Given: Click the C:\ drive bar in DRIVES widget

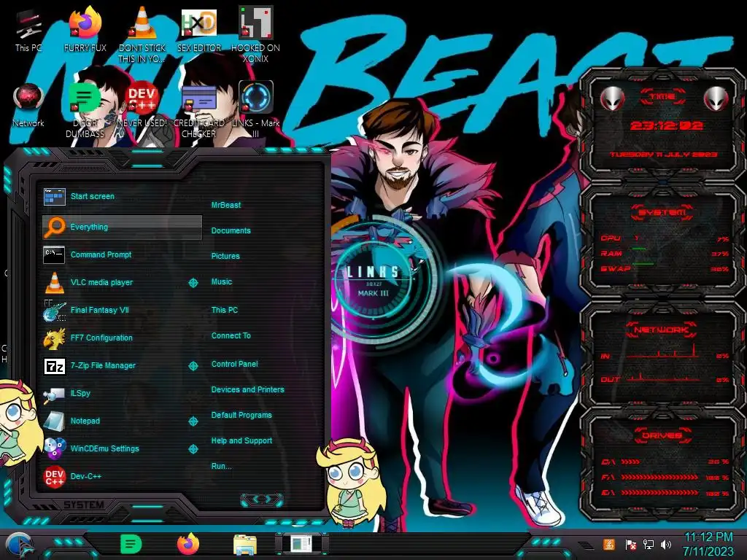Looking at the screenshot, I should point(664,462).
